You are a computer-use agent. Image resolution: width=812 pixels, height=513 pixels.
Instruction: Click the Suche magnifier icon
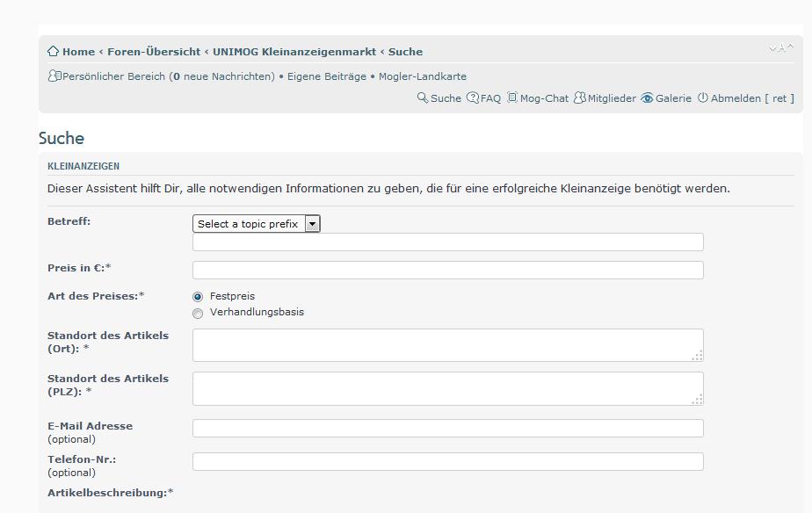tap(423, 98)
